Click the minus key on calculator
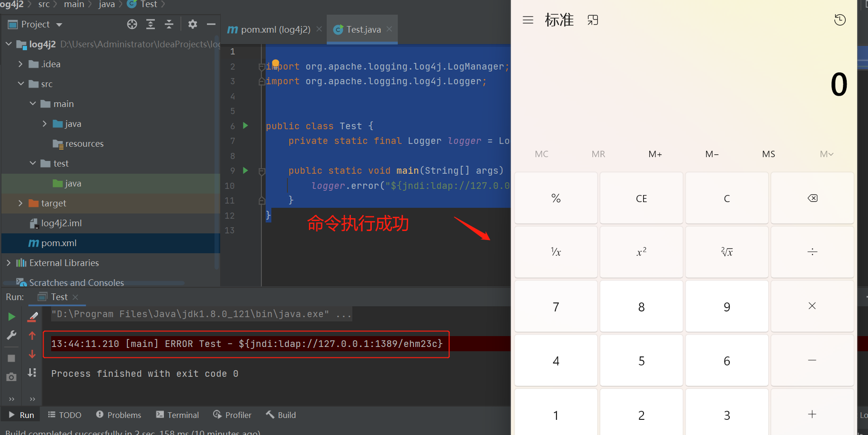 [x=812, y=360]
